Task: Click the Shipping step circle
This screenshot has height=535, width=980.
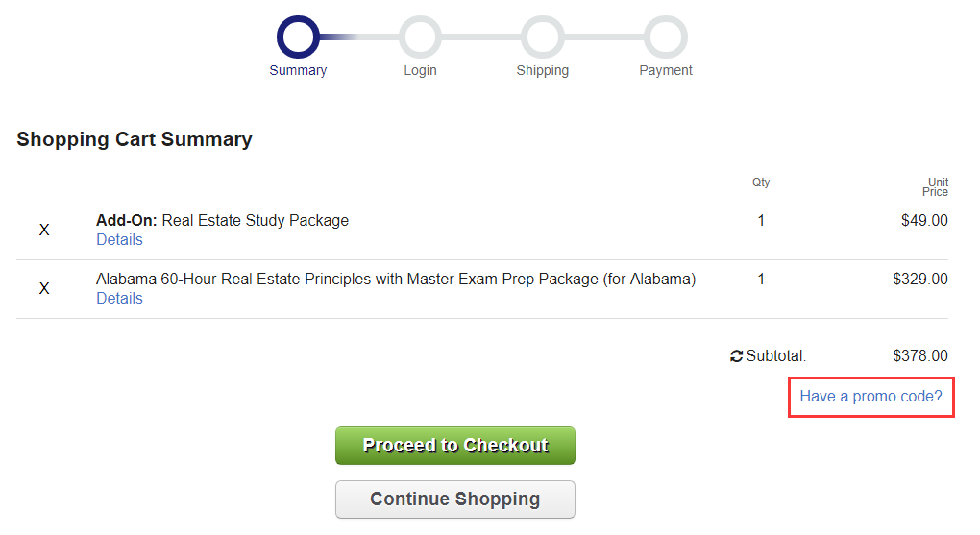Action: pyautogui.click(x=543, y=37)
